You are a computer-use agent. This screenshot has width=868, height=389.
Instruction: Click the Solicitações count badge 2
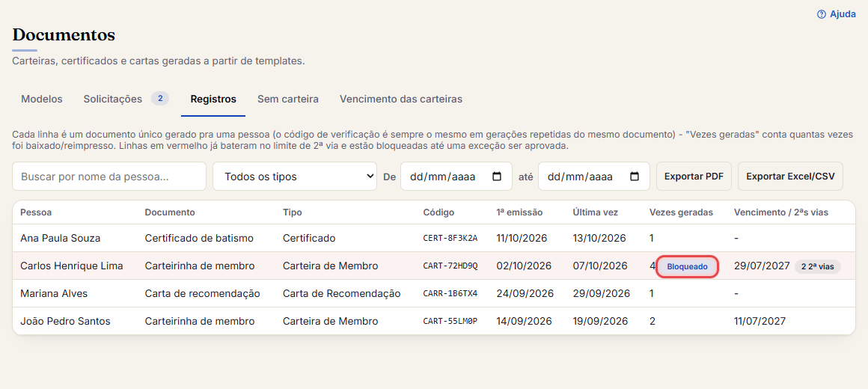click(160, 99)
